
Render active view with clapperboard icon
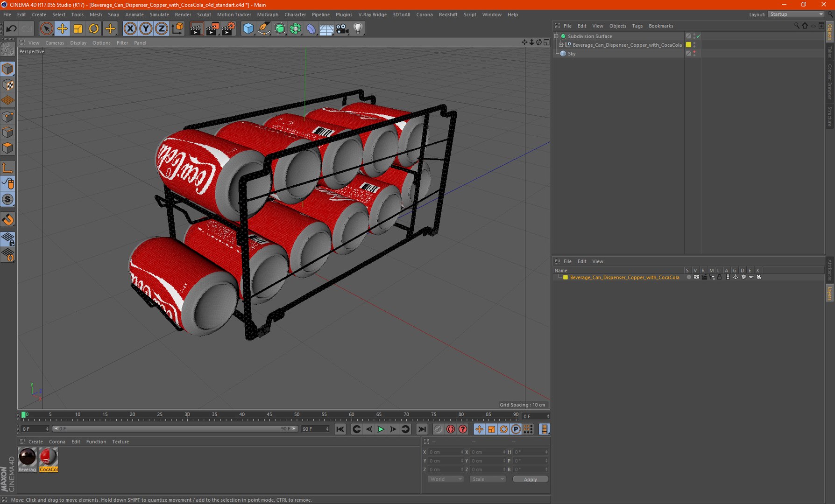[196, 29]
